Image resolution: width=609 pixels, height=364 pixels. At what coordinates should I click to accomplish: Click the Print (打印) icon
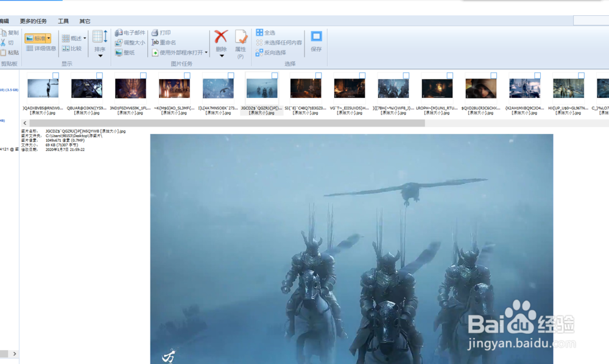[155, 33]
